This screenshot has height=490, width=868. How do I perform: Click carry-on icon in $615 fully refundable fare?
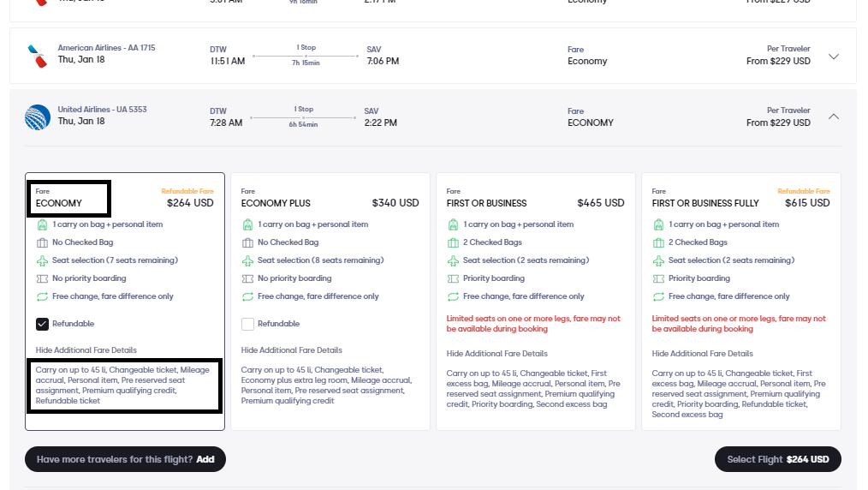click(x=658, y=224)
